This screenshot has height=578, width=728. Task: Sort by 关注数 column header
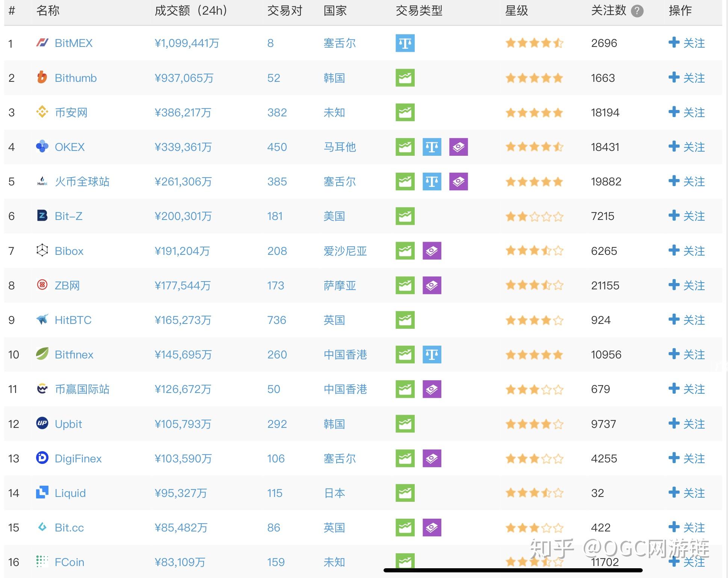[x=609, y=11]
